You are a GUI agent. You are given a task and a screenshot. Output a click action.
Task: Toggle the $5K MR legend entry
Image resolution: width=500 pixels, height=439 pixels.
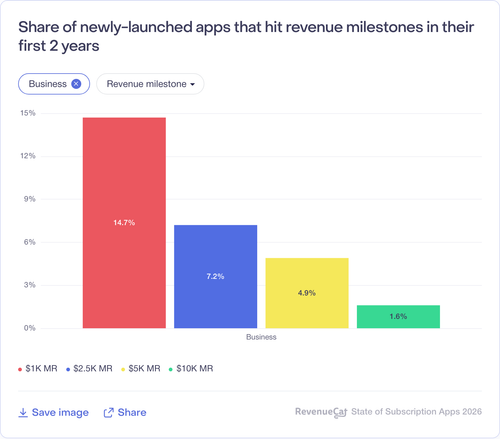(141, 369)
